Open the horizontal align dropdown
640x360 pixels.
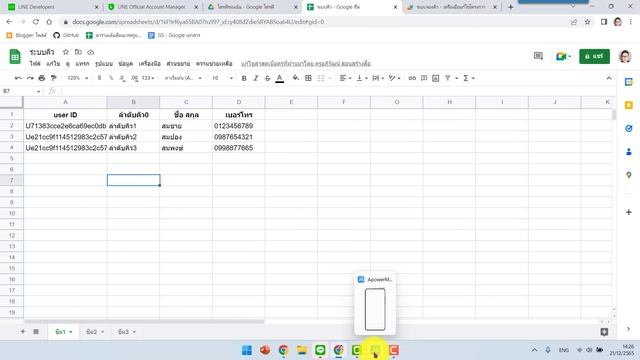point(345,78)
